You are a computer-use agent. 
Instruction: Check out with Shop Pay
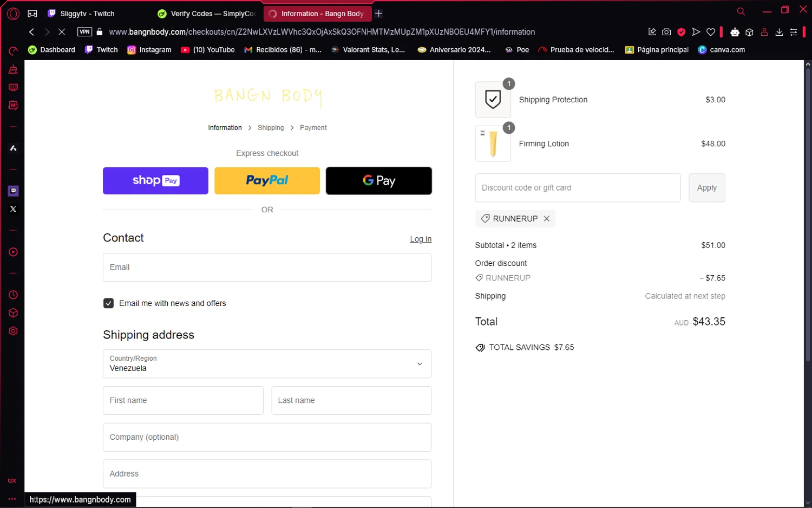(x=155, y=180)
